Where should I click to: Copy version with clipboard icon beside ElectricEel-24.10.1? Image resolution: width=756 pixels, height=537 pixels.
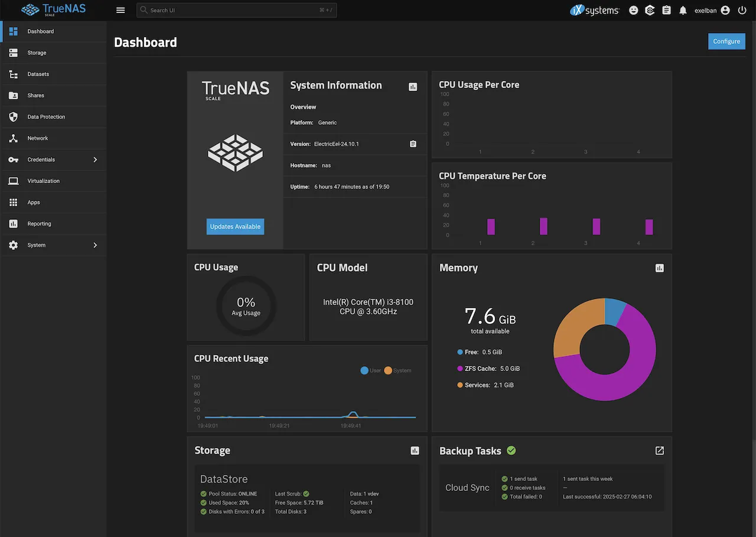pos(413,144)
